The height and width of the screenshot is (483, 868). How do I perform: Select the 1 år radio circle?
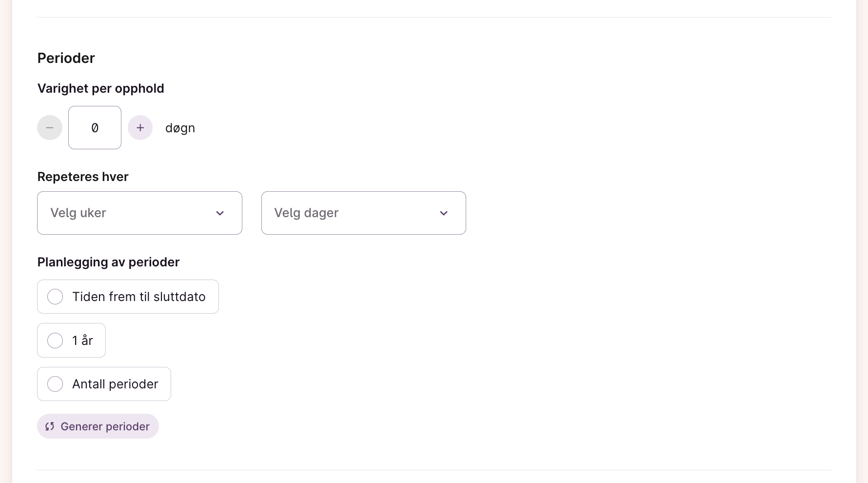click(x=55, y=341)
